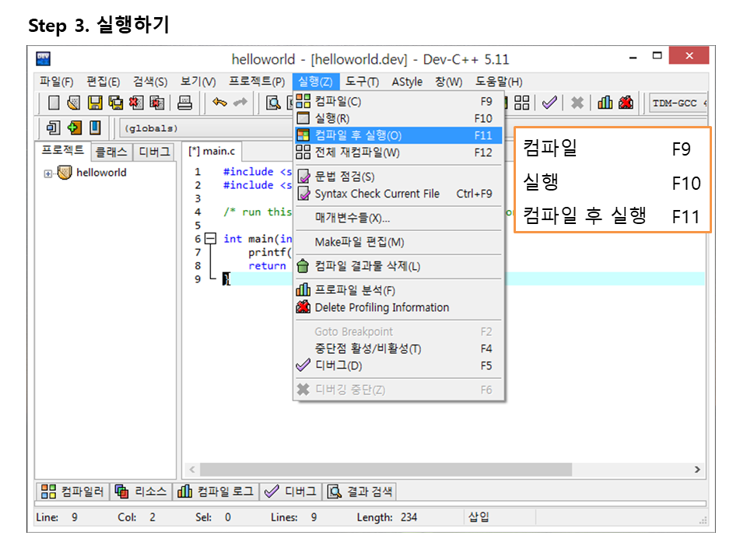Switch to the 클래스 side panel tab
The image size is (747, 560).
coord(111,152)
